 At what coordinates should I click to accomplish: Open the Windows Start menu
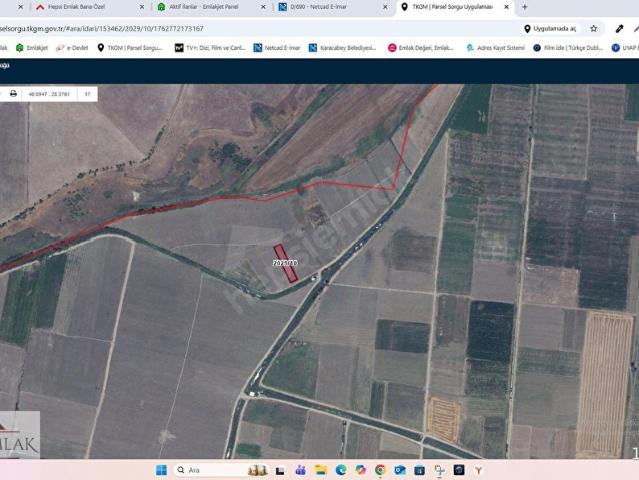click(161, 470)
